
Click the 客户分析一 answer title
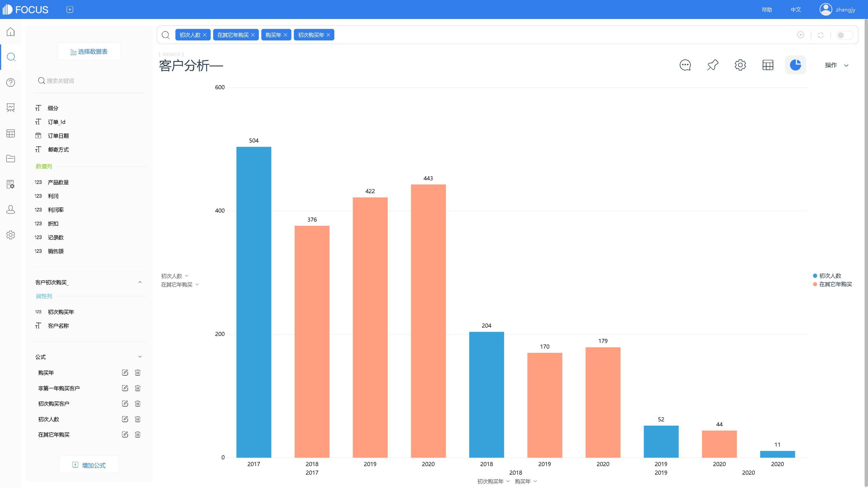[x=191, y=65]
